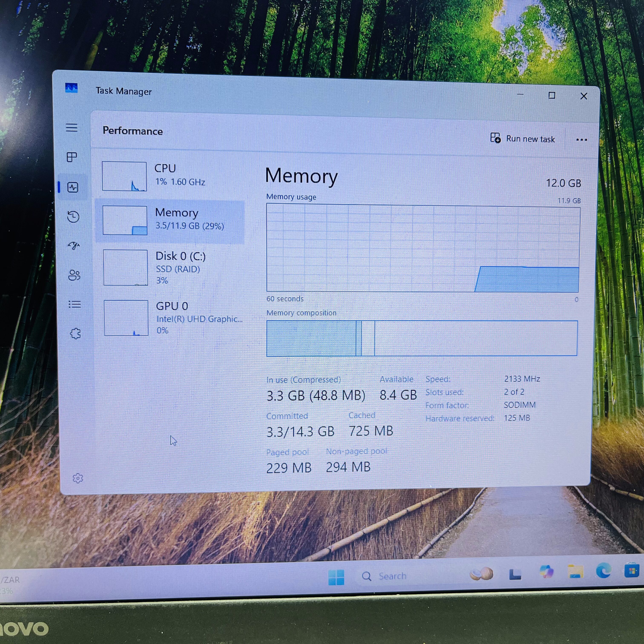Click Run new task button label
This screenshot has height=644, width=644.
530,139
